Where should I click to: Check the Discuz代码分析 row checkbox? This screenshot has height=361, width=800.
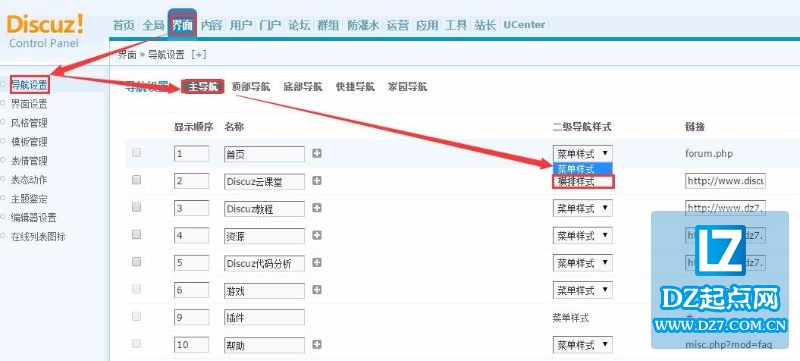pyautogui.click(x=136, y=262)
